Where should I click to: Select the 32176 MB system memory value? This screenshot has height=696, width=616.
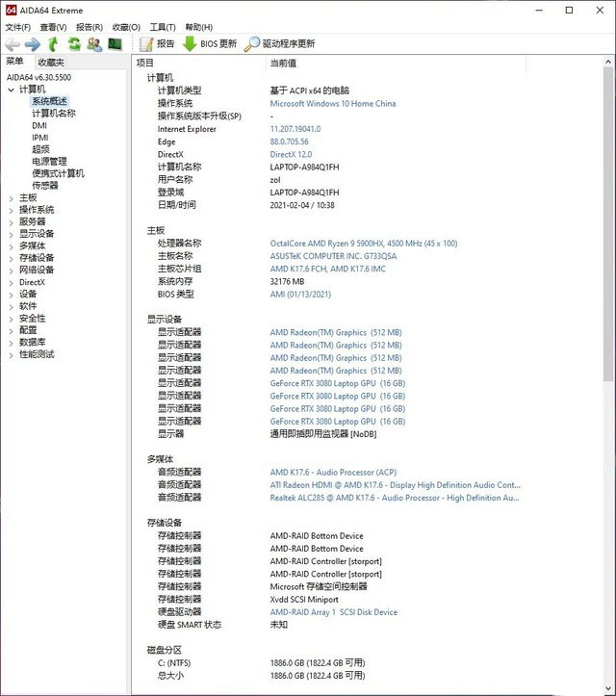coord(287,281)
